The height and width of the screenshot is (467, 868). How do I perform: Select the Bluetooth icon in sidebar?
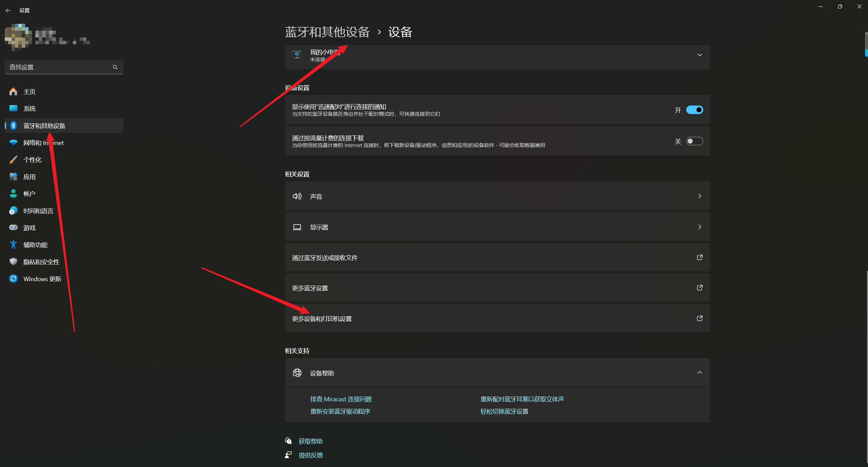(x=13, y=125)
